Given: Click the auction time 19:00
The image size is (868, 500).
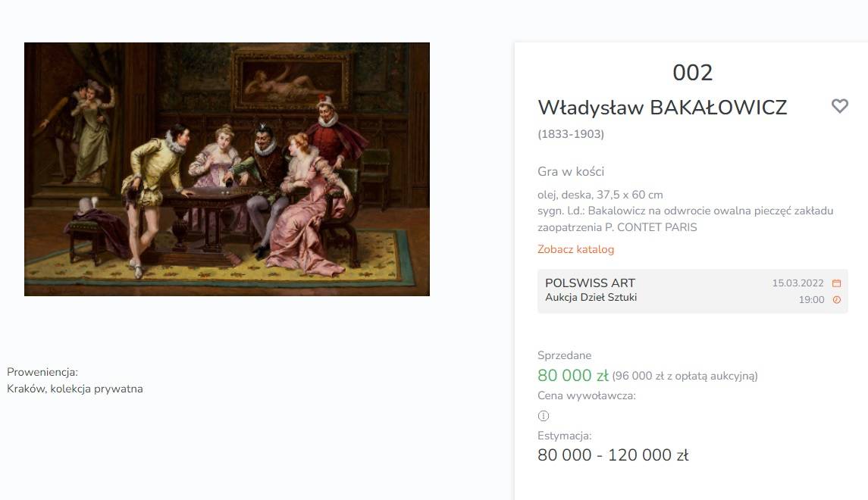Looking at the screenshot, I should click(x=811, y=300).
